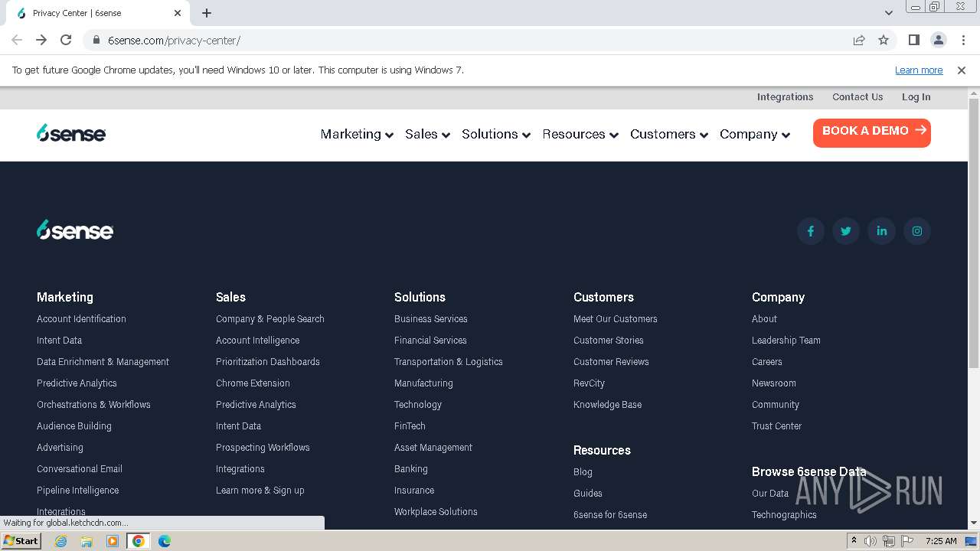This screenshot has width=980, height=551.
Task: Expand the Resources navigation menu
Action: tap(580, 134)
